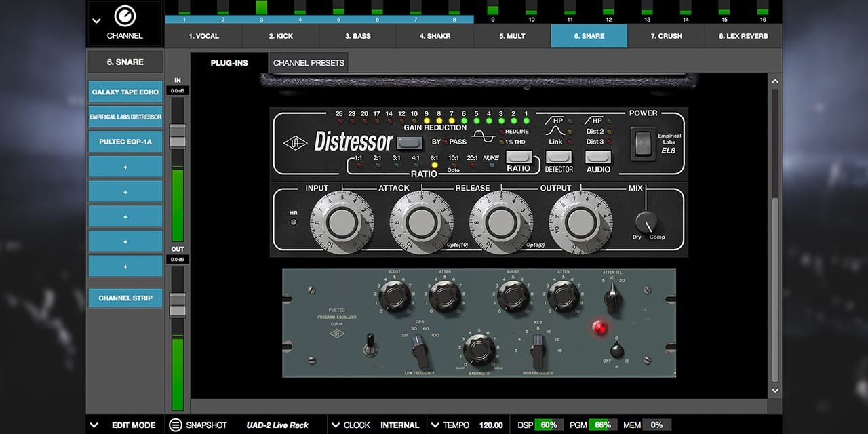This screenshot has height=434, width=868.
Task: Switch to the CHANNEL PRESETS tab
Action: tap(309, 62)
